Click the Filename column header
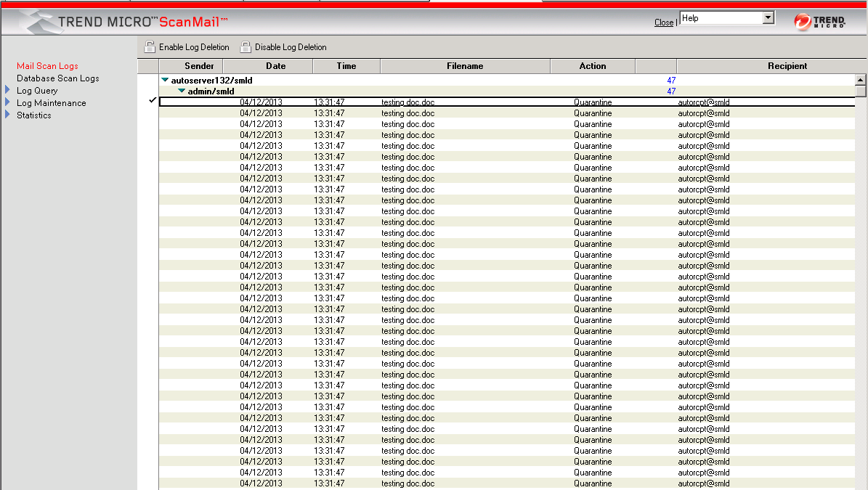This screenshot has width=868, height=490. (x=465, y=66)
